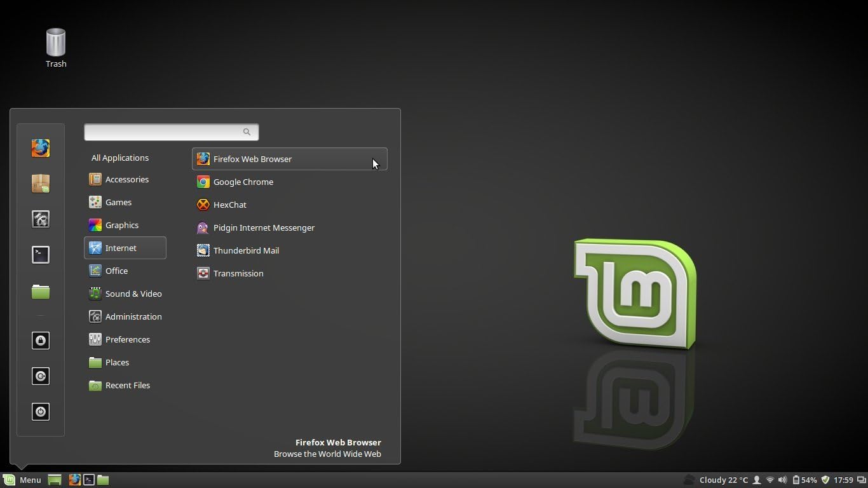Open the Sound & Video category
868x488 pixels.
[132, 294]
